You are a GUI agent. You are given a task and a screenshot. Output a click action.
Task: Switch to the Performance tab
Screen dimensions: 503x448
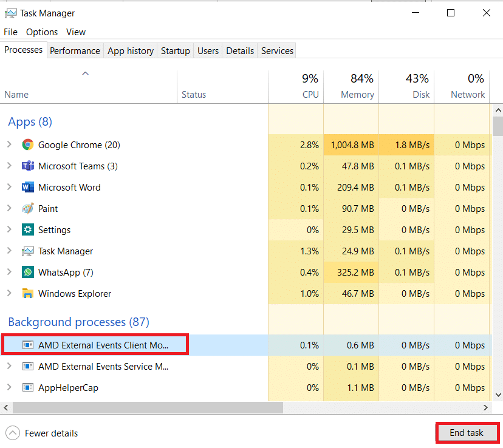pyautogui.click(x=75, y=51)
